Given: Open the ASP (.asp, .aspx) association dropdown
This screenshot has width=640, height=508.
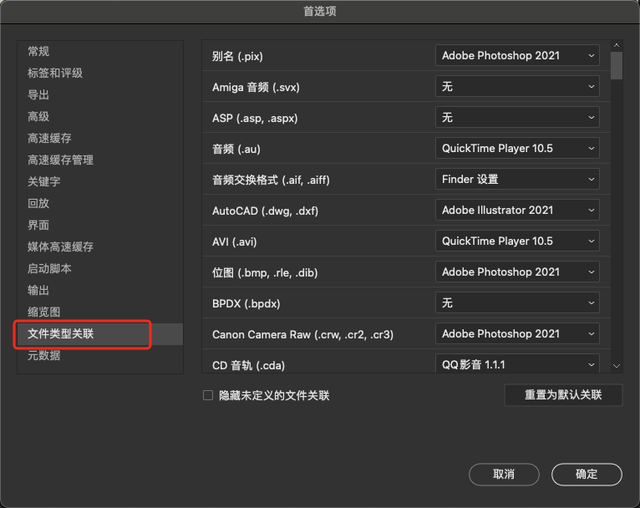Looking at the screenshot, I should [517, 118].
